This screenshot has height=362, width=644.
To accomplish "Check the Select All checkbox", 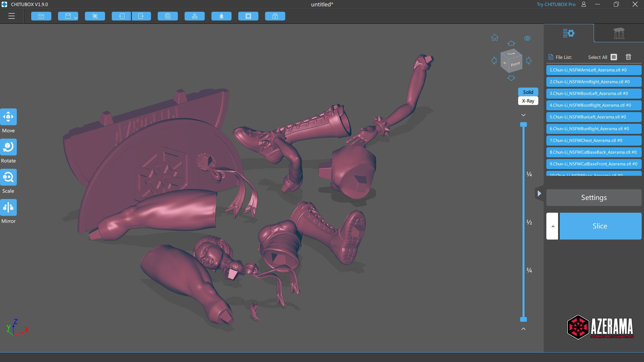I will 614,57.
